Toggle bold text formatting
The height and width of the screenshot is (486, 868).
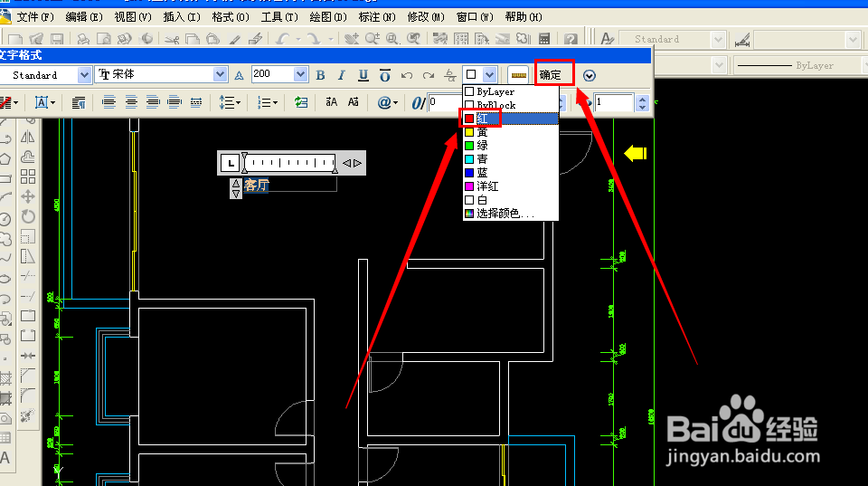click(320, 75)
